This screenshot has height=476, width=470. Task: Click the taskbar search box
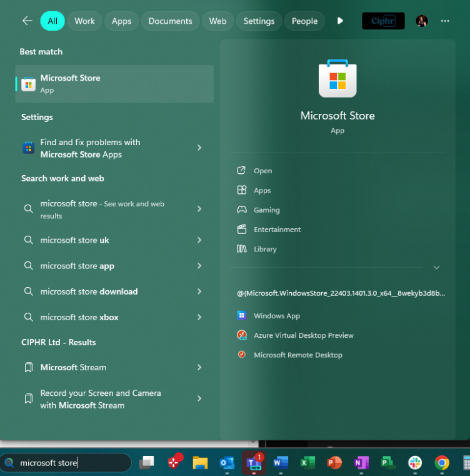pos(66,463)
